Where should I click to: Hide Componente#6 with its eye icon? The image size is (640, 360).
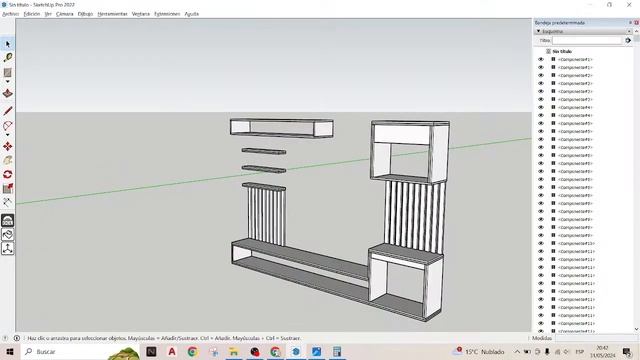click(x=541, y=140)
